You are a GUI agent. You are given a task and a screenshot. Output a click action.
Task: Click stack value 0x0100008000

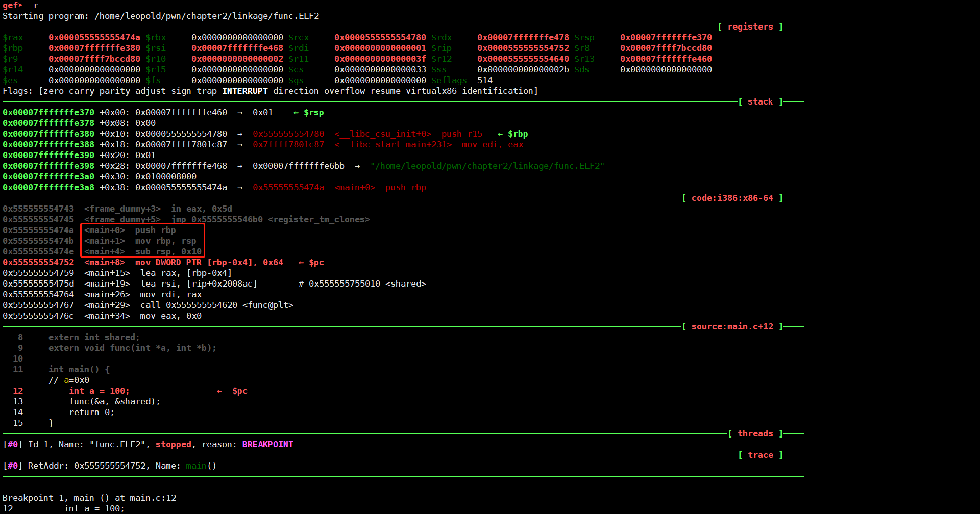(x=166, y=176)
